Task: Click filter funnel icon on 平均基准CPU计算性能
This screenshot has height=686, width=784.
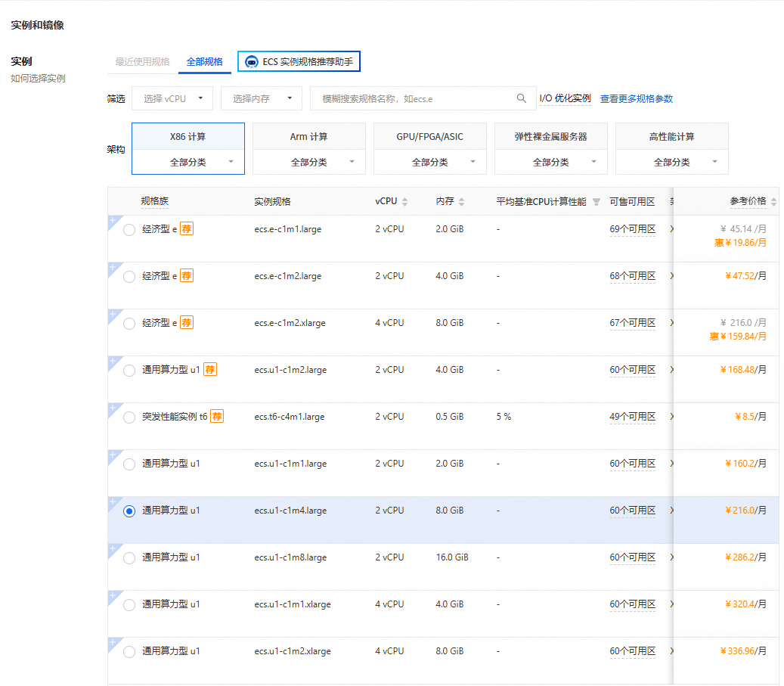Action: 596,202
